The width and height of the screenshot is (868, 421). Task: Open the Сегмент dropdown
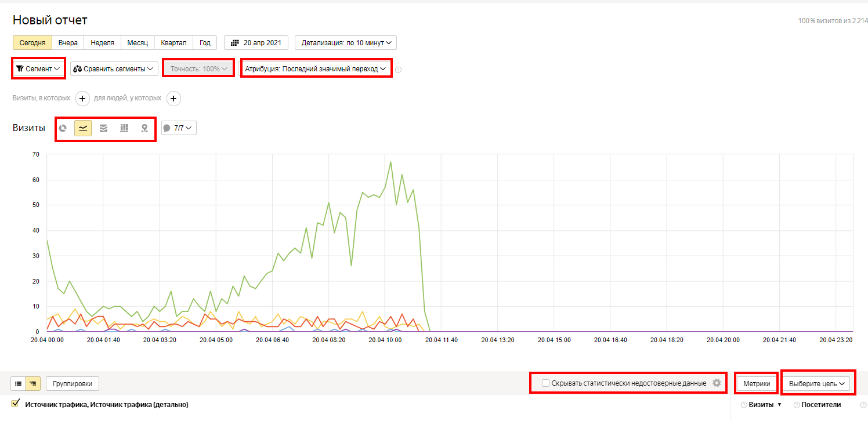(x=38, y=68)
